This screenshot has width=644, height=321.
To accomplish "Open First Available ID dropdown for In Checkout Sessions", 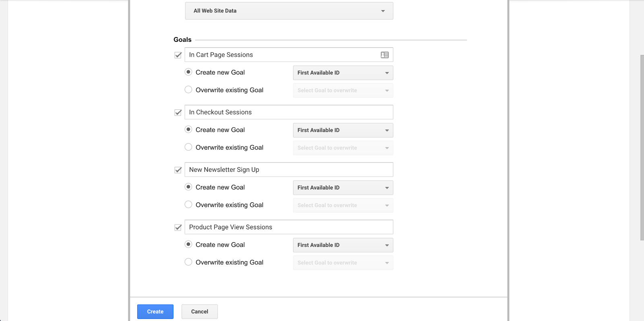I will tap(343, 130).
